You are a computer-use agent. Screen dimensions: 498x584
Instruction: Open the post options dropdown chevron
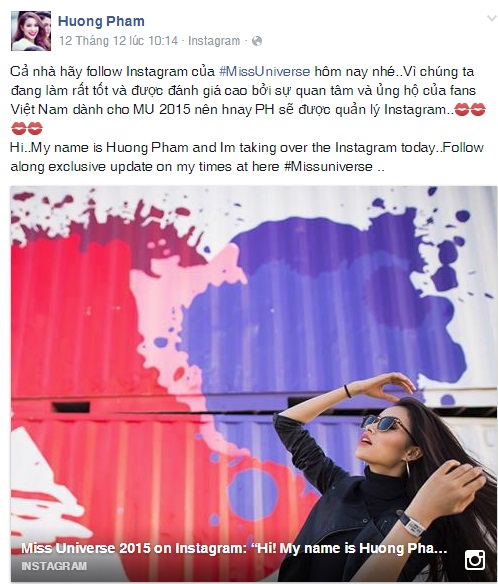[x=492, y=18]
